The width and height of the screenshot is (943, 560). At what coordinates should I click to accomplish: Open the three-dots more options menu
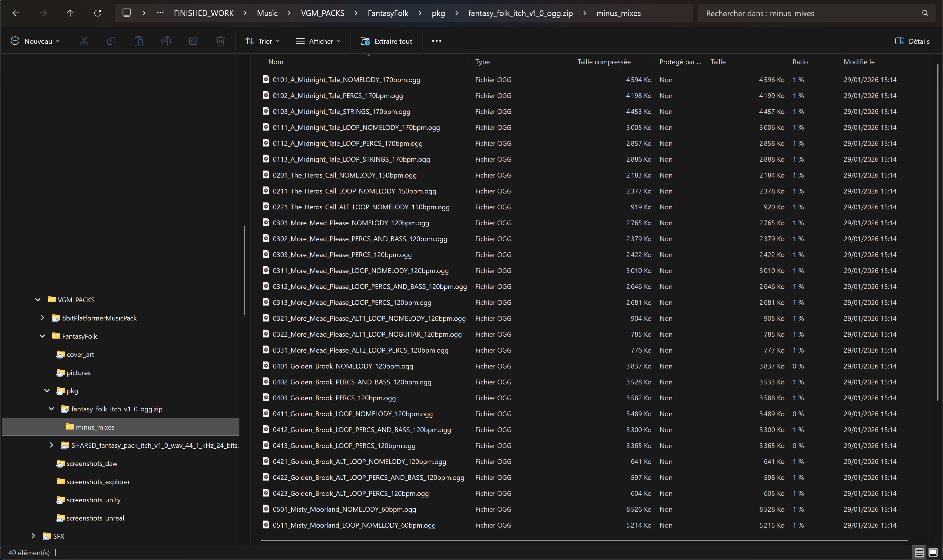[436, 41]
